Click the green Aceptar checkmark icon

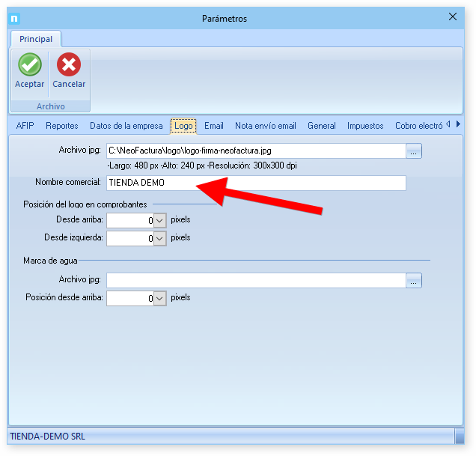(29, 65)
